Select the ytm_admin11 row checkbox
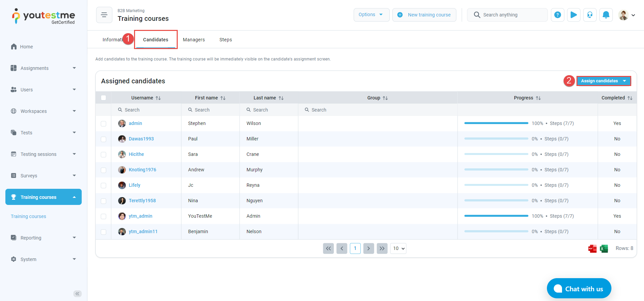Image resolution: width=644 pixels, height=301 pixels. (103, 232)
